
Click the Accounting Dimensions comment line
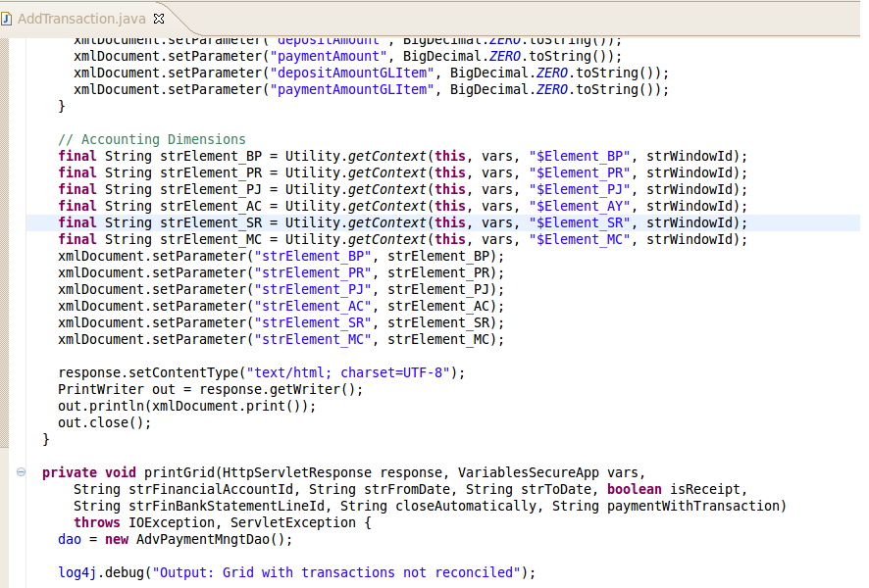(152, 139)
